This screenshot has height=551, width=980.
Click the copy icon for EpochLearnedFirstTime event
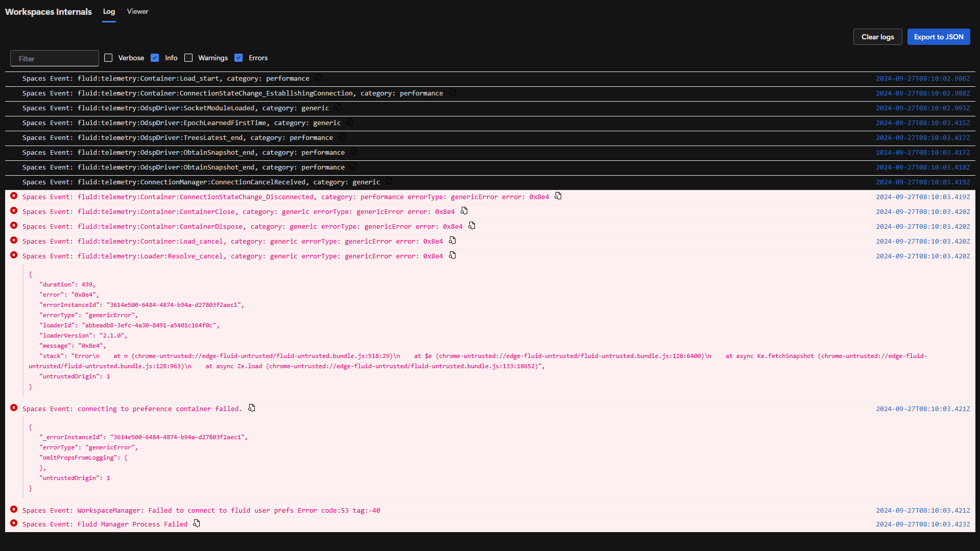tap(349, 122)
